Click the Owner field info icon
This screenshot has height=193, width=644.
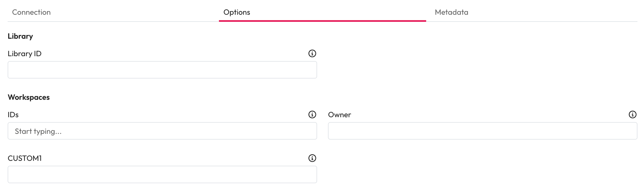click(x=632, y=114)
